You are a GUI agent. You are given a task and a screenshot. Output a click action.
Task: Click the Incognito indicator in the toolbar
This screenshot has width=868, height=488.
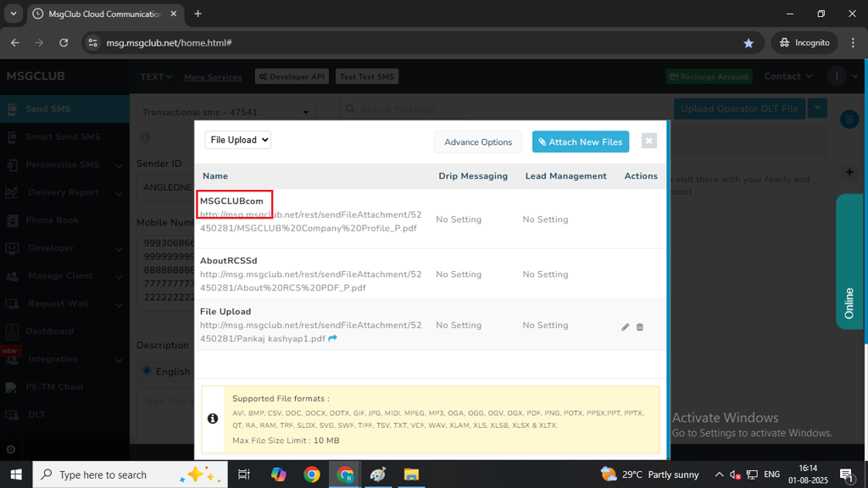tap(804, 42)
